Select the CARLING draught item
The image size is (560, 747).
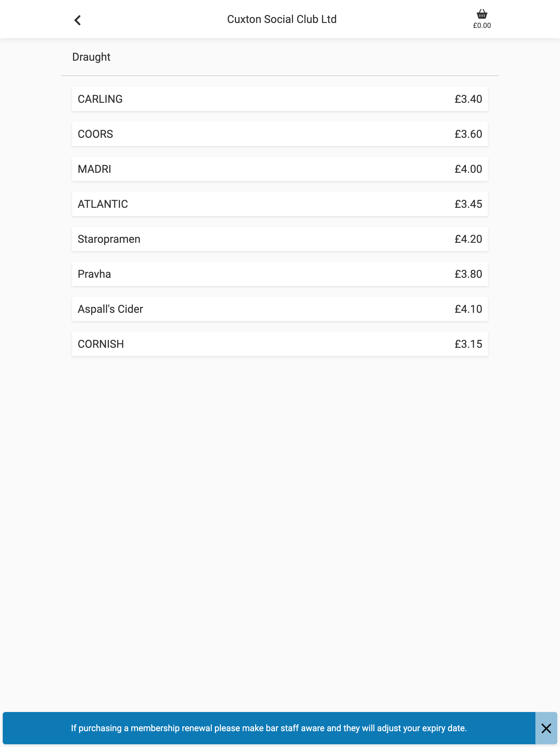tap(280, 99)
